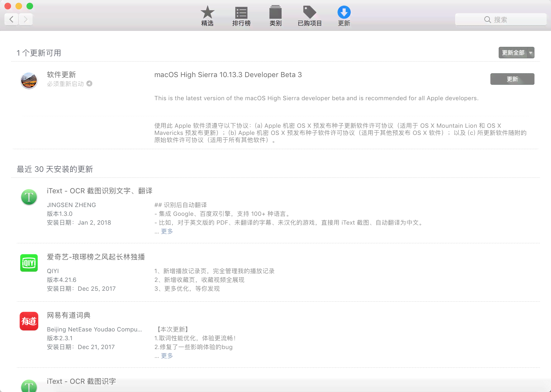Click the 【本次更新】 note heading

tap(172, 329)
